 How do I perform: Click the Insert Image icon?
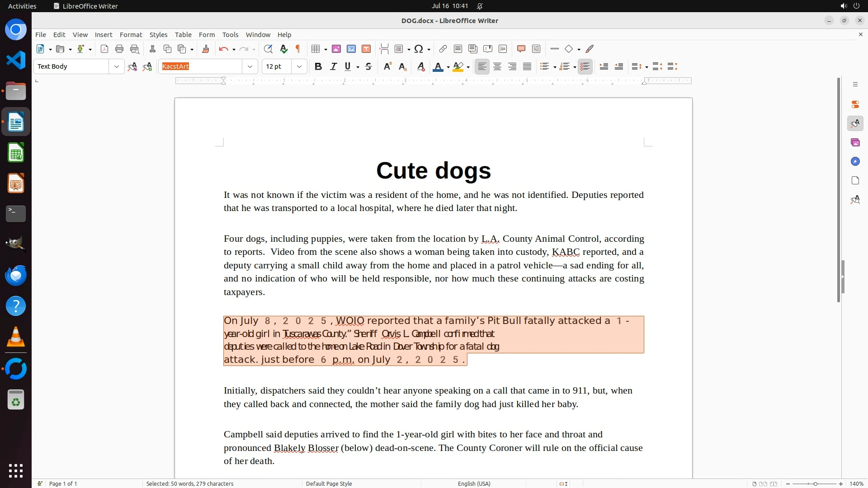336,49
